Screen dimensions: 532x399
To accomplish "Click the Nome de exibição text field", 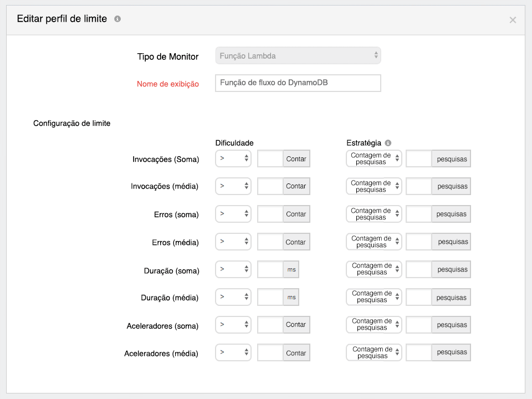I will 298,83.
